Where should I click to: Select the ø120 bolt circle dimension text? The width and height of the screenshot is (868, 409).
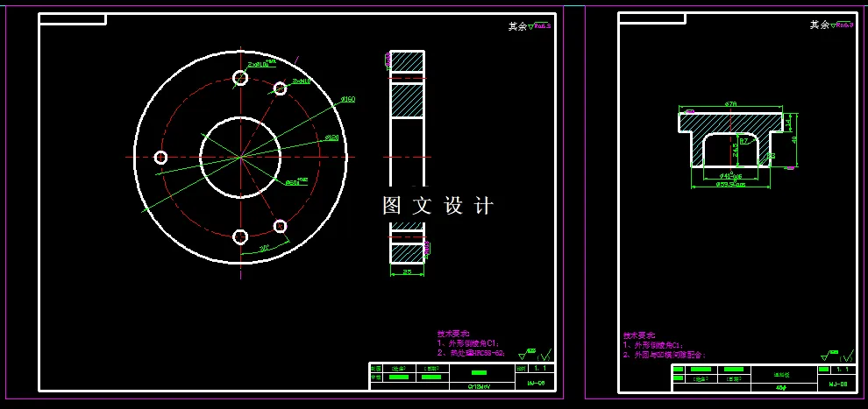tap(331, 138)
